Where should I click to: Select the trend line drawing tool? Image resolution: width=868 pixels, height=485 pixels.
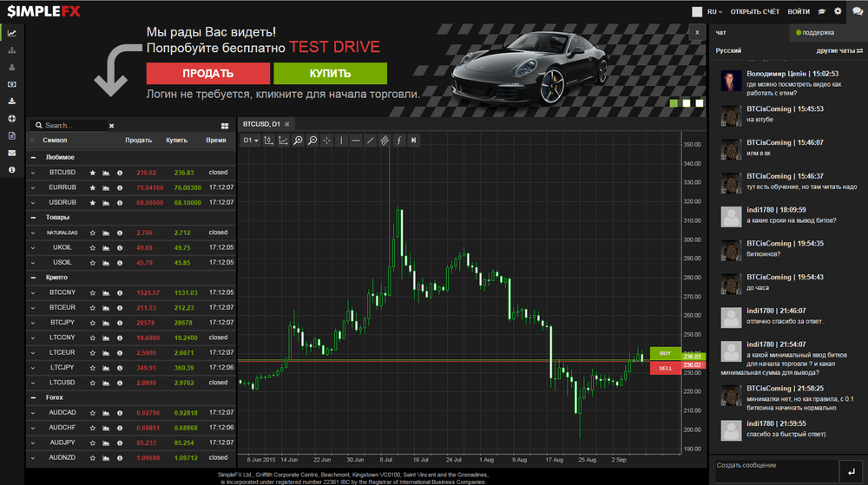370,141
